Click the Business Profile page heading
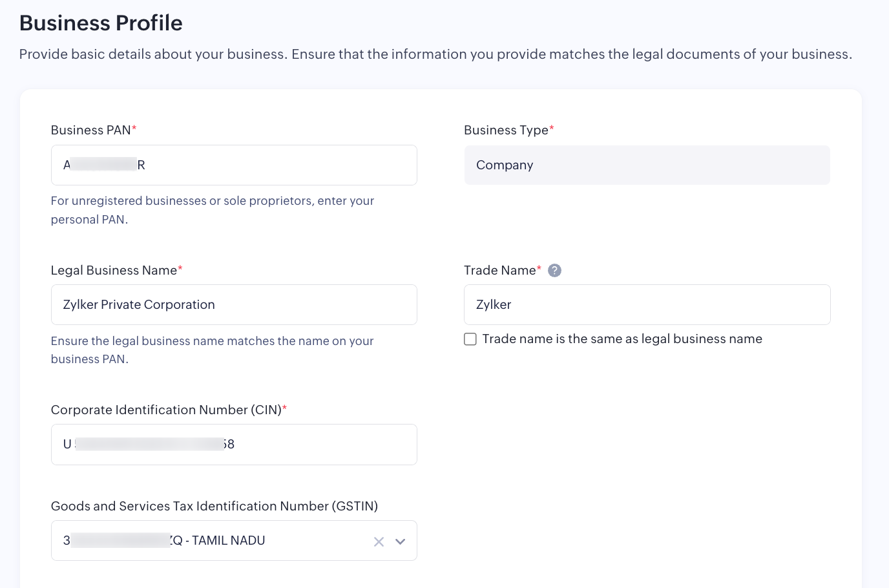The width and height of the screenshot is (889, 588). coord(101,23)
